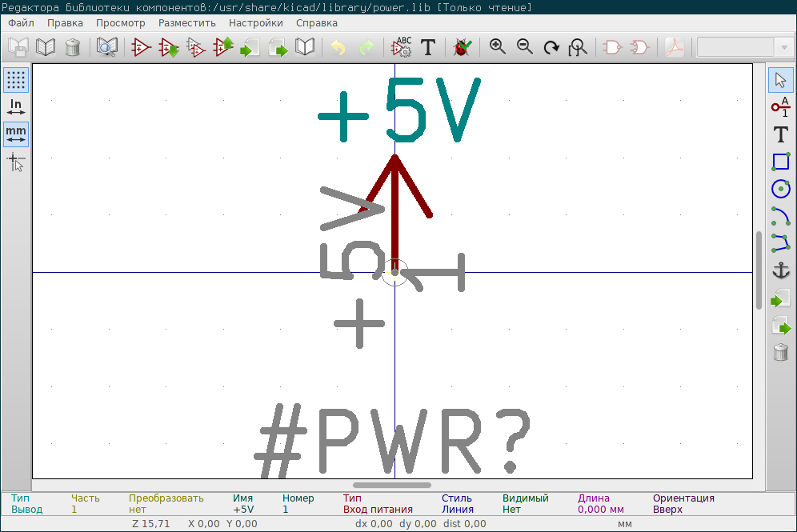Image resolution: width=797 pixels, height=532 pixels.
Task: Toggle grid visibility
Action: point(15,80)
